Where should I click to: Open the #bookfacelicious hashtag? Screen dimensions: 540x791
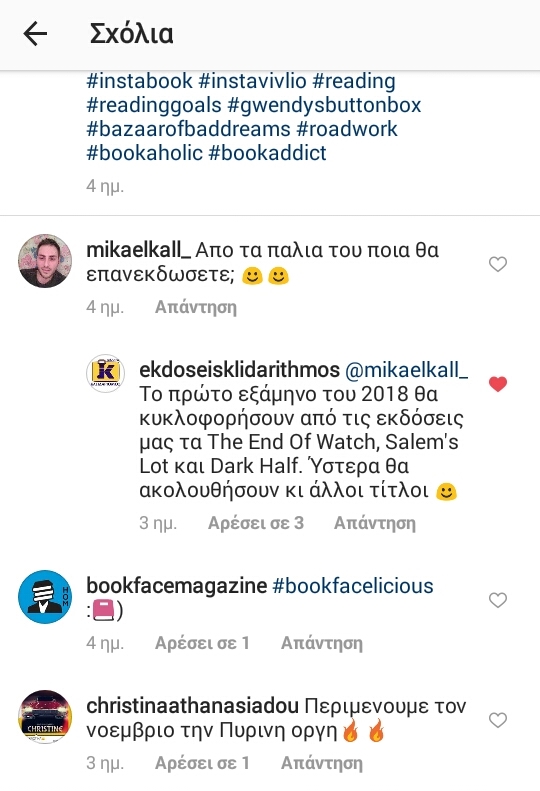[x=353, y=586]
